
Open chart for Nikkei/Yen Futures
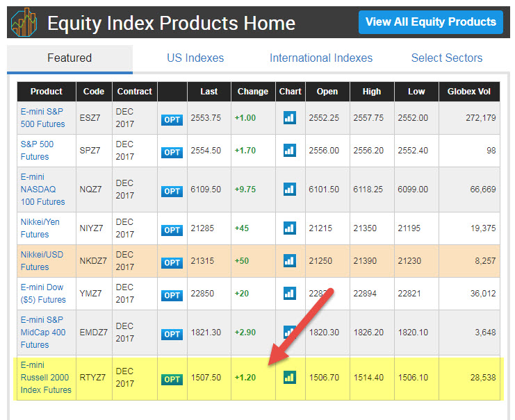[289, 228]
